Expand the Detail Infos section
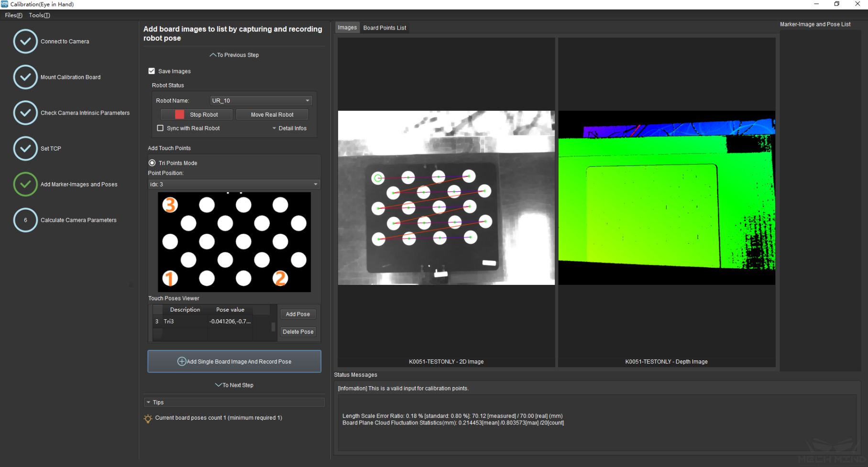Screen dimensions: 868x467 pos(289,128)
